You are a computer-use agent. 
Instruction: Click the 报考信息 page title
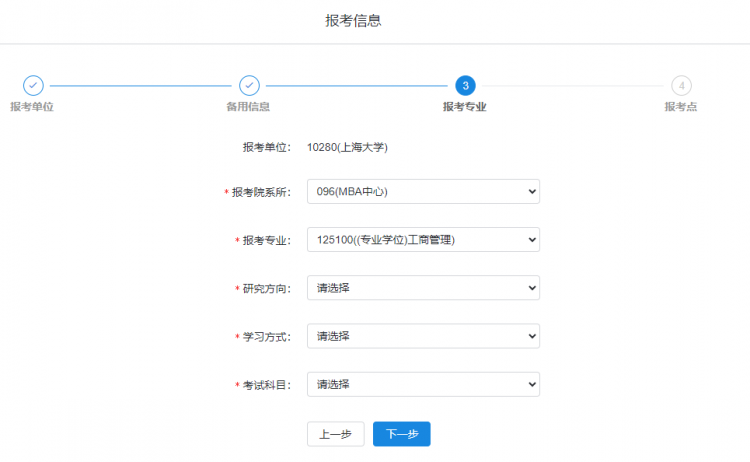(x=353, y=21)
